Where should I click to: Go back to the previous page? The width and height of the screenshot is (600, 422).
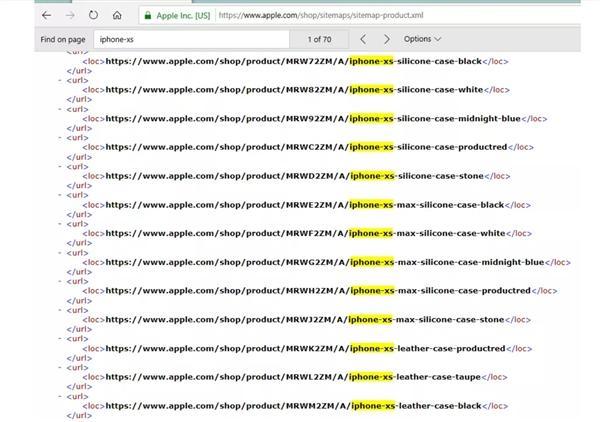pos(46,15)
